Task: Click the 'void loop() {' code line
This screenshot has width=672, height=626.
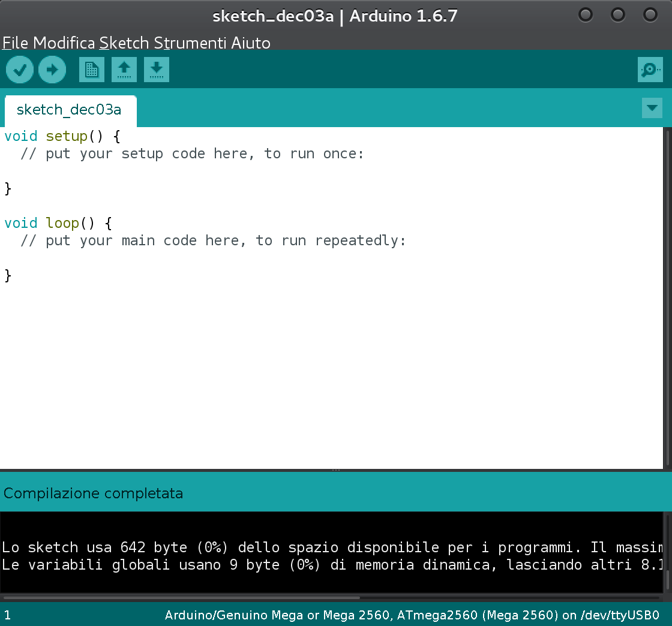Action: point(58,223)
